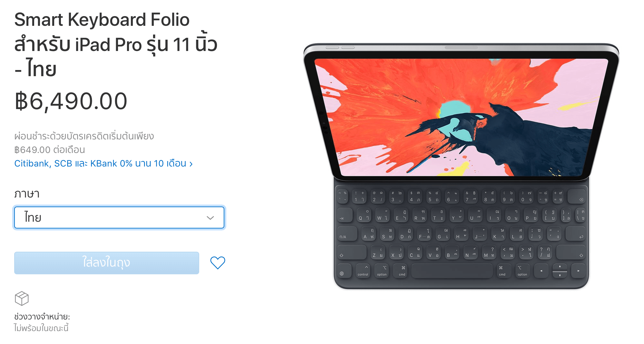Click the backspace key on keyboard image
This screenshot has width=644, height=344.
(577, 197)
